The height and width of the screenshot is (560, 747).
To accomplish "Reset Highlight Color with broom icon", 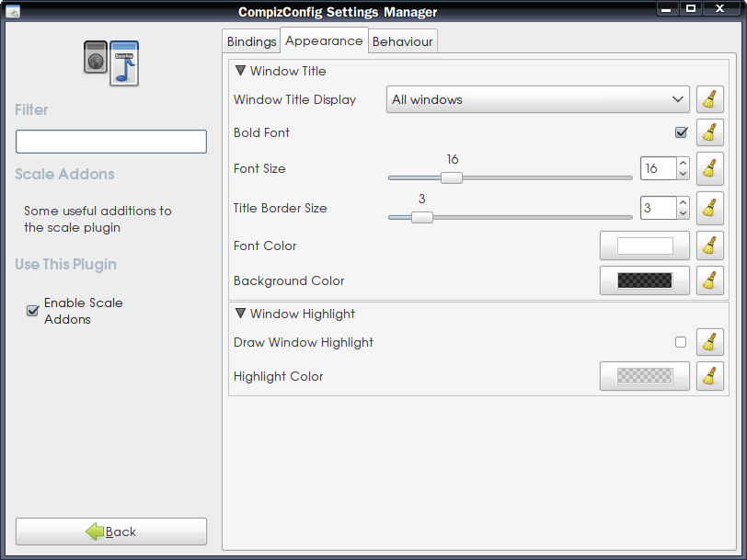I will point(710,376).
